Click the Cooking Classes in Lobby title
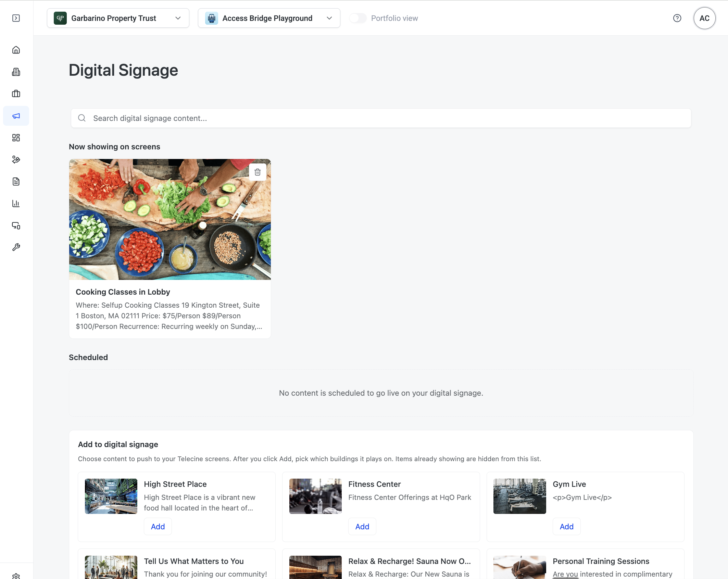The height and width of the screenshot is (579, 728). point(123,292)
